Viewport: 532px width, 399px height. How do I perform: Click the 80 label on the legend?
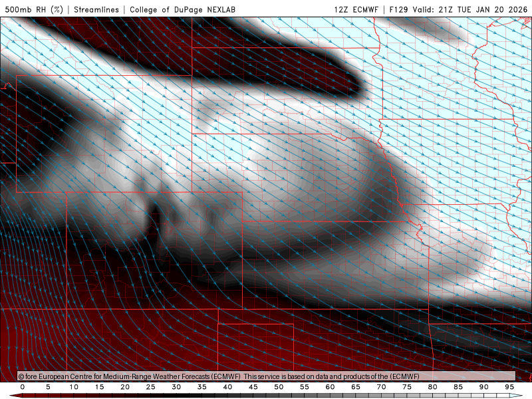[x=432, y=387]
